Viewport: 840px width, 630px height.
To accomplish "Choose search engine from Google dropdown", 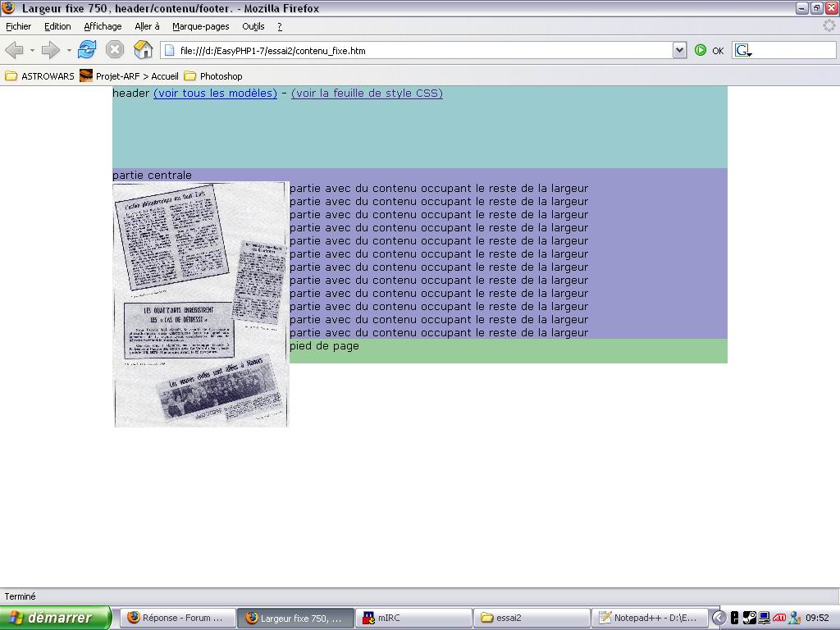I will (x=743, y=51).
